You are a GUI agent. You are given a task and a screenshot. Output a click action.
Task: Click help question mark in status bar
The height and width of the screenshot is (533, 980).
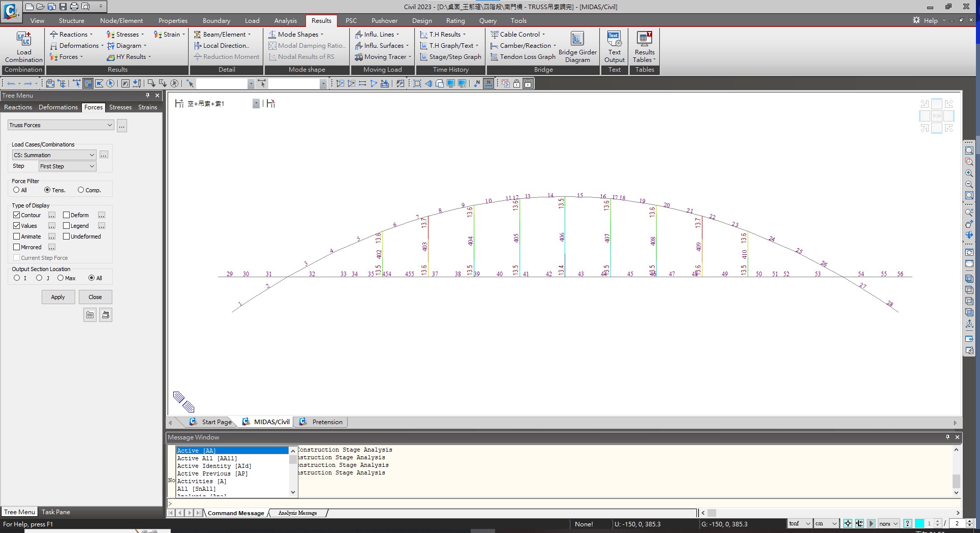click(907, 523)
